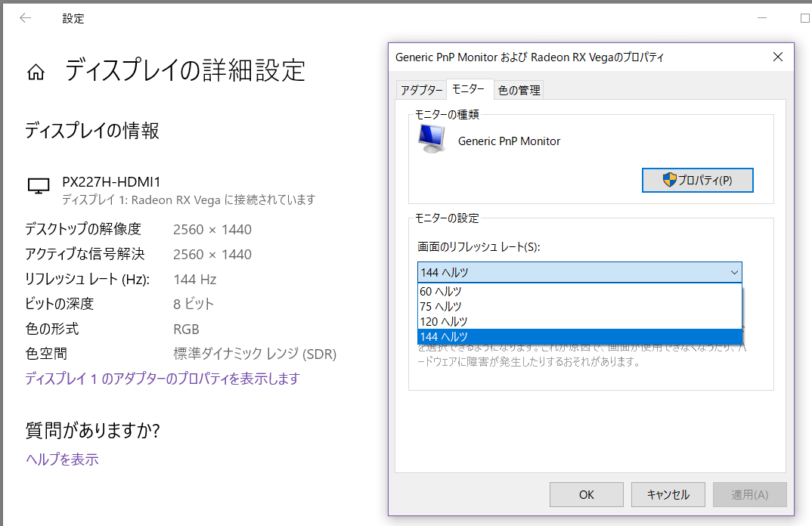Choose 60 ヘルツ from the list
Image resolution: width=812 pixels, height=526 pixels.
[579, 292]
